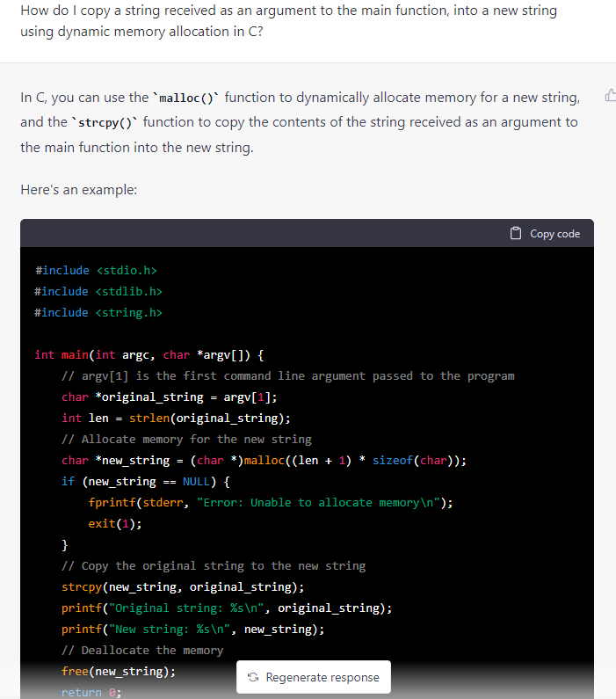Click the comment about argv[1] first command line argument
This screenshot has height=699, width=616.
coord(288,376)
